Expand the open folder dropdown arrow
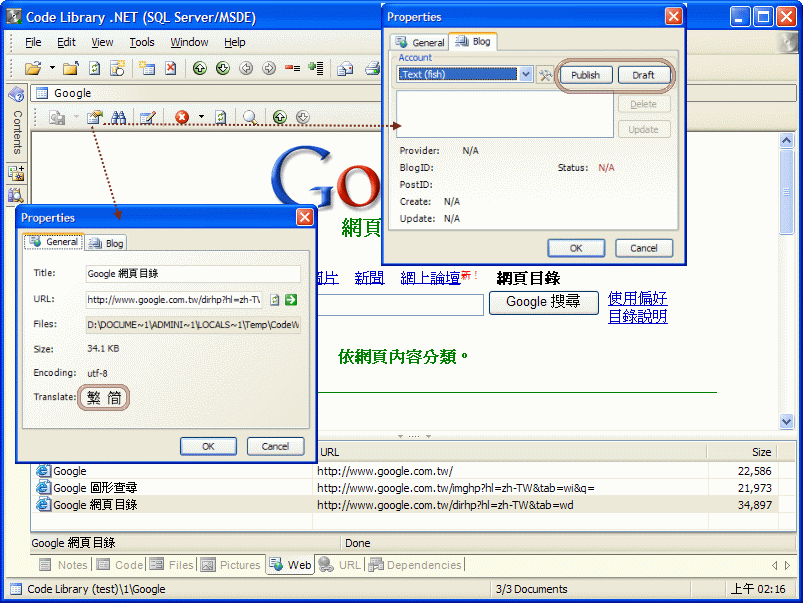Screen dimensions: 803x603 pyautogui.click(x=52, y=68)
